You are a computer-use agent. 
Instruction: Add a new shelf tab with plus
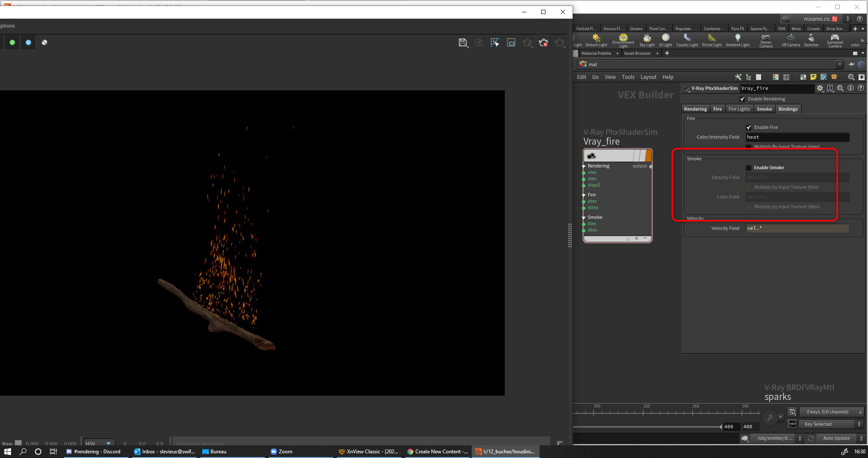(855, 29)
